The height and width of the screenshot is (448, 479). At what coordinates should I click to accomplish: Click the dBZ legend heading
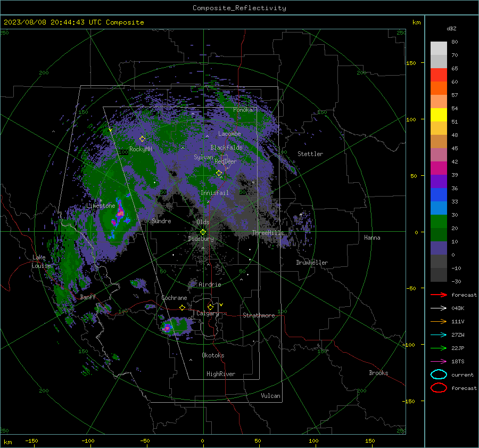point(451,28)
